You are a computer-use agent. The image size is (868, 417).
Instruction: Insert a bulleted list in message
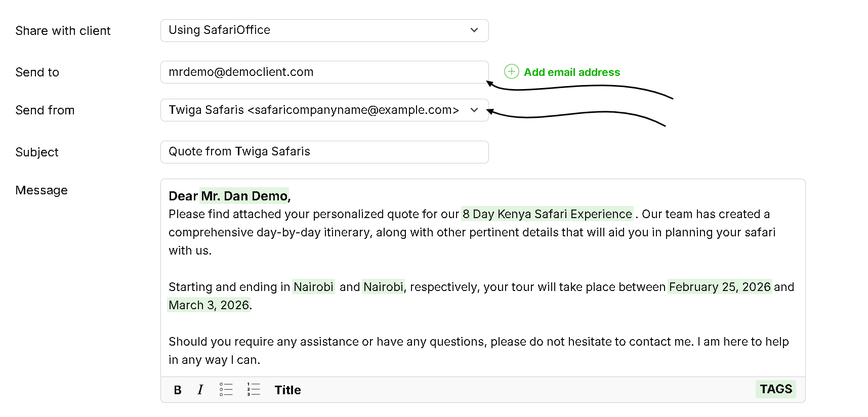pos(226,389)
